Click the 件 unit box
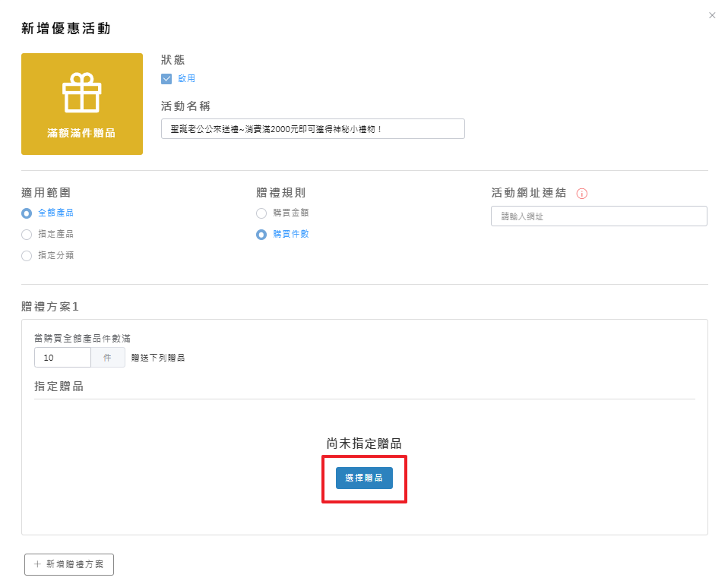 pos(108,358)
